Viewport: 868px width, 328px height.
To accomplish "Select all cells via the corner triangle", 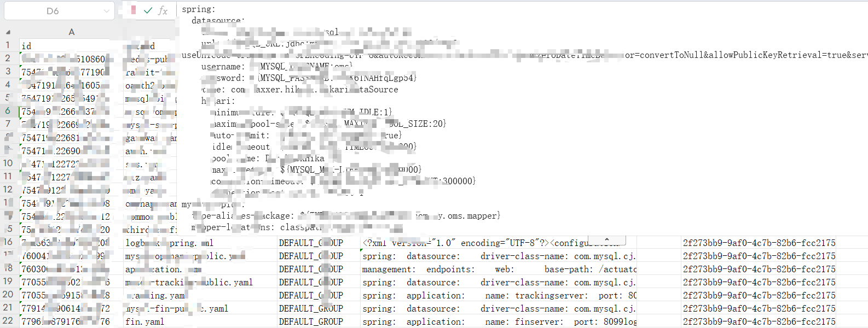I will [8, 32].
